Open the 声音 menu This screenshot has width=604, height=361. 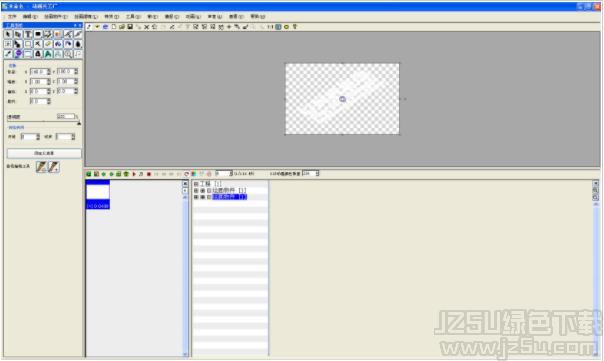point(215,17)
